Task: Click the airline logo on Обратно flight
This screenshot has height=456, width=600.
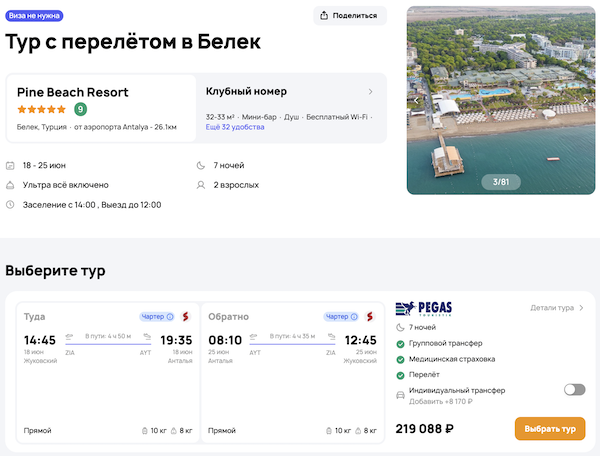Action: [370, 317]
